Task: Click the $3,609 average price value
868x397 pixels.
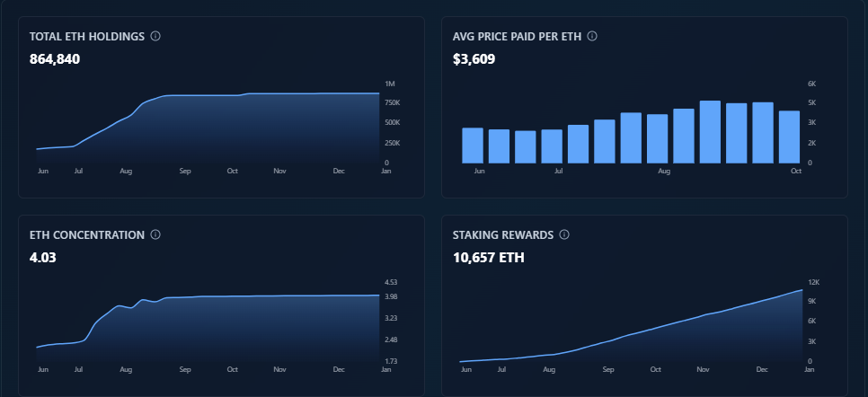Action: pyautogui.click(x=474, y=59)
